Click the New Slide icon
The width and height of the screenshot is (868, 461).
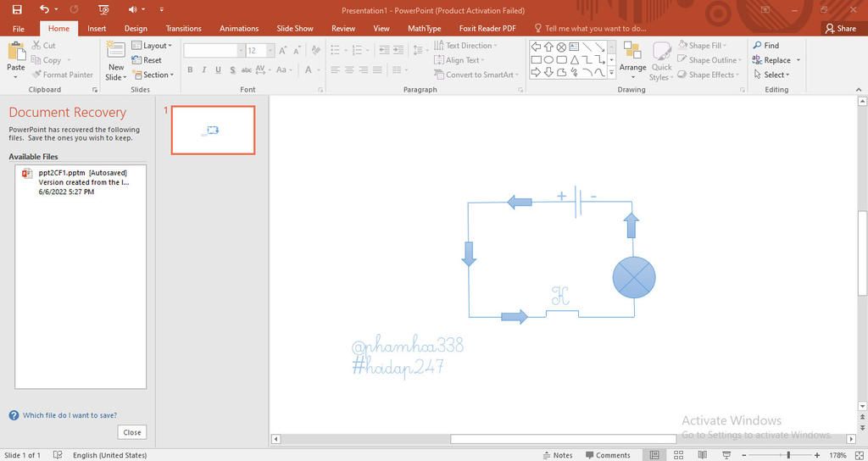point(115,50)
